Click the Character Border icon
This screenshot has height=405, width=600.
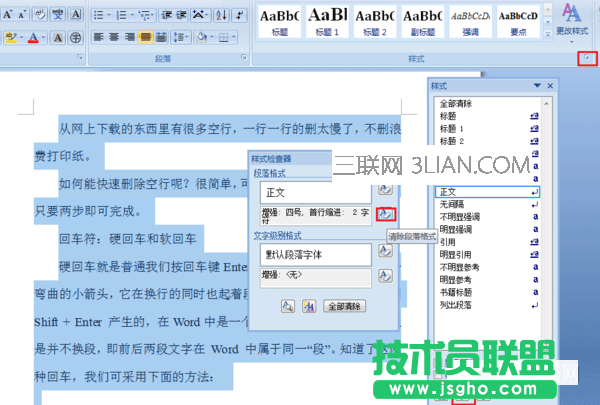76,15
